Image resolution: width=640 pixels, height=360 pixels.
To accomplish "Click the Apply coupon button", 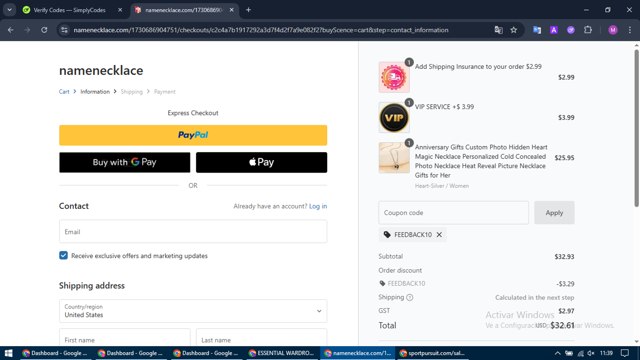I will point(554,213).
